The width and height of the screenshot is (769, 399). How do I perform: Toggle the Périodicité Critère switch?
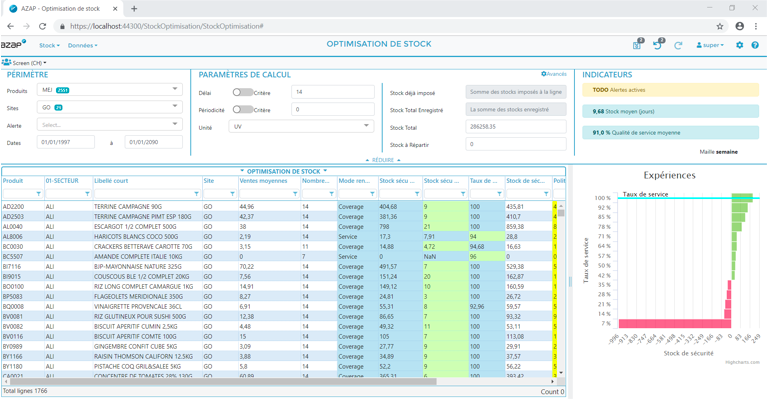pyautogui.click(x=242, y=109)
